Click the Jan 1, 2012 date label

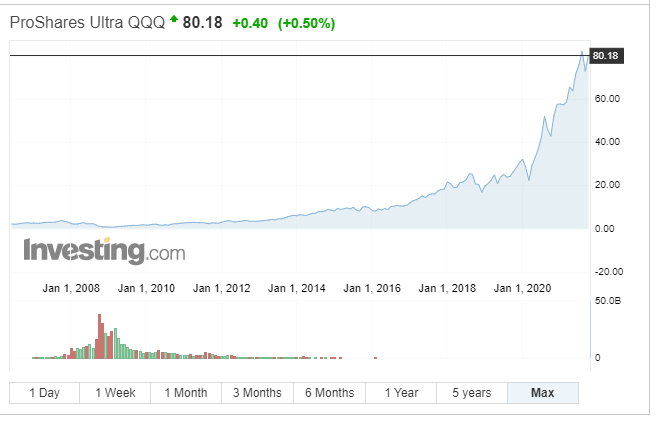221,288
